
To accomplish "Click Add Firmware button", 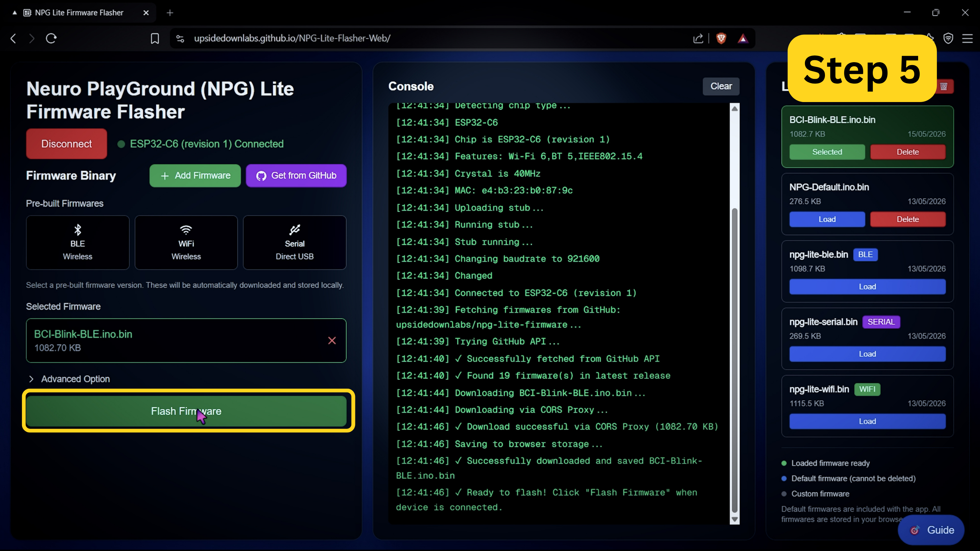I will pyautogui.click(x=195, y=175).
